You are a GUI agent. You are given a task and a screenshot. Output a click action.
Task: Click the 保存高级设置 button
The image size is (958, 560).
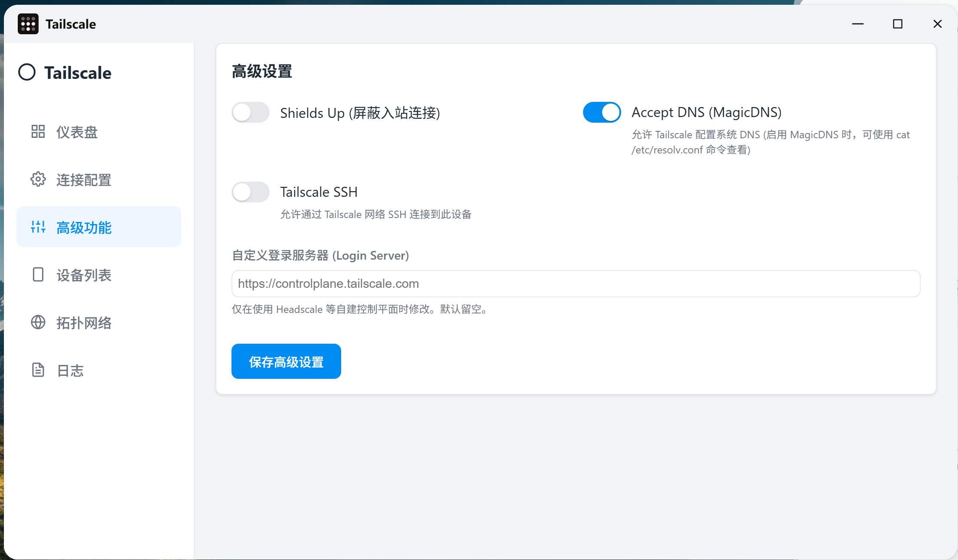tap(286, 361)
